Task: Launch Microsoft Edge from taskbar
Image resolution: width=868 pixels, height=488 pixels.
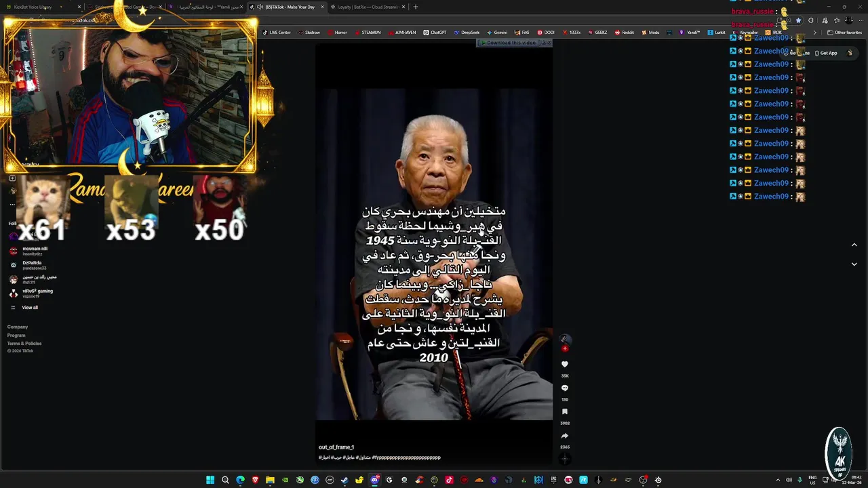Action: coord(240,480)
